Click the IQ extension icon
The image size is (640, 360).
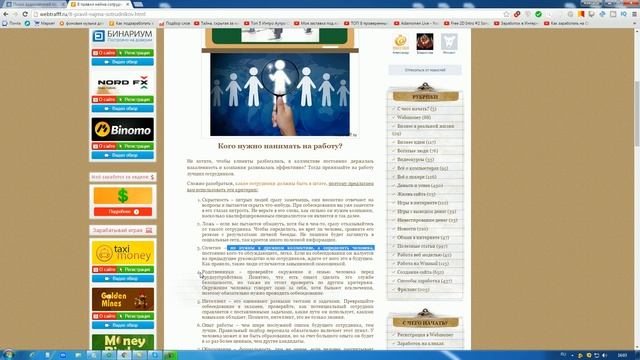pos(623,14)
